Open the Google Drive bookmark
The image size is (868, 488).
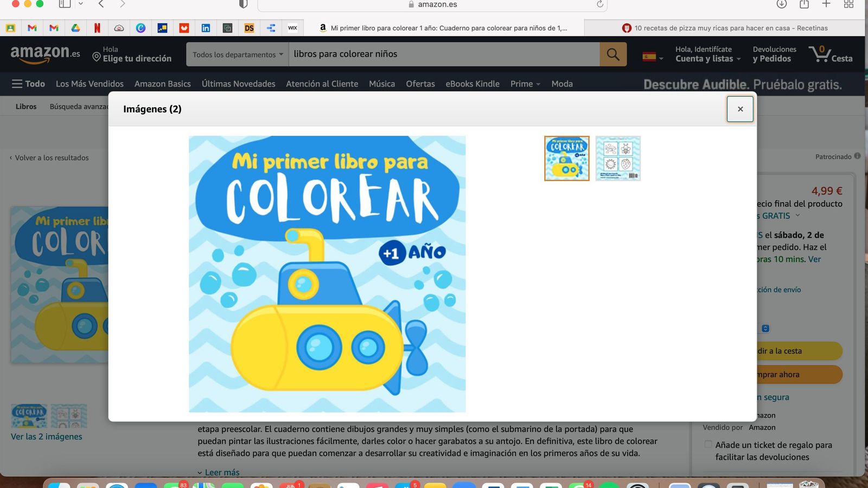[x=75, y=28]
